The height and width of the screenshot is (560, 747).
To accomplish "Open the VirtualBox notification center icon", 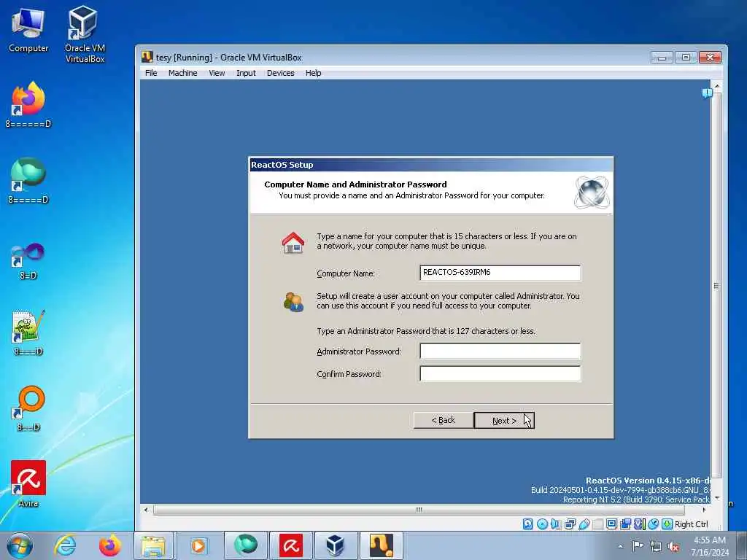I will tap(707, 93).
